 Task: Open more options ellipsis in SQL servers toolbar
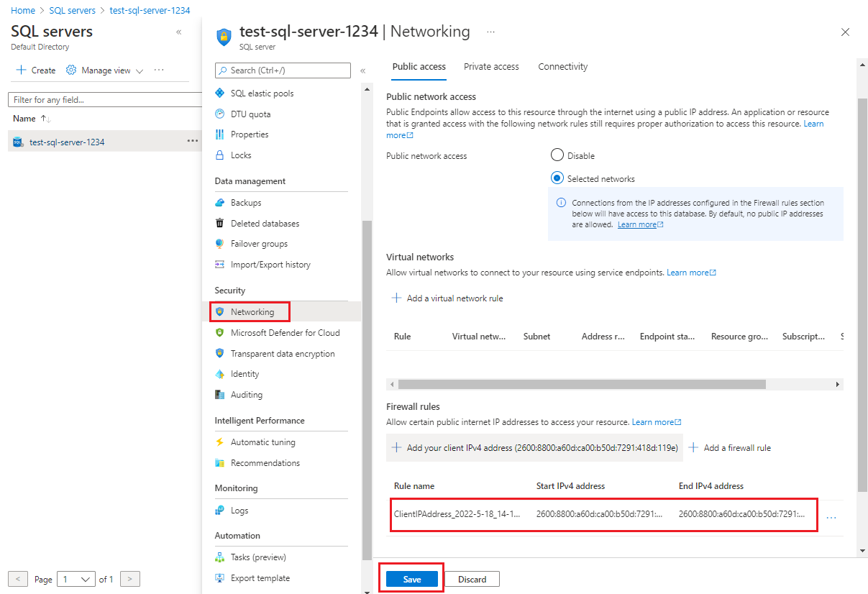coord(159,70)
